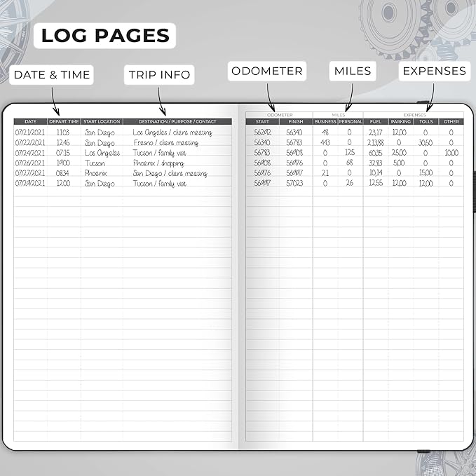The width and height of the screenshot is (476, 476).
Task: Click the Phoenix start location entry
Action: pos(95,173)
